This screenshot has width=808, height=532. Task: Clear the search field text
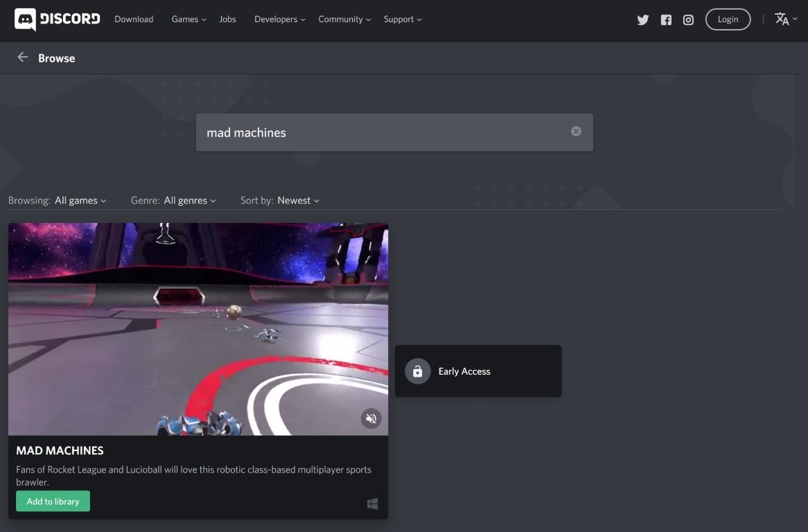[576, 132]
